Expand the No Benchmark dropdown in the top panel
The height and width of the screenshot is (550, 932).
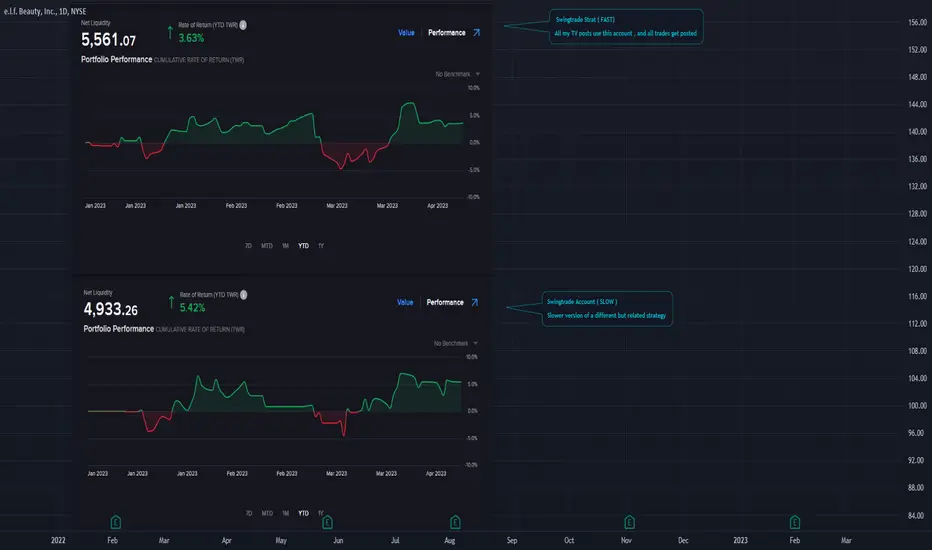click(458, 74)
